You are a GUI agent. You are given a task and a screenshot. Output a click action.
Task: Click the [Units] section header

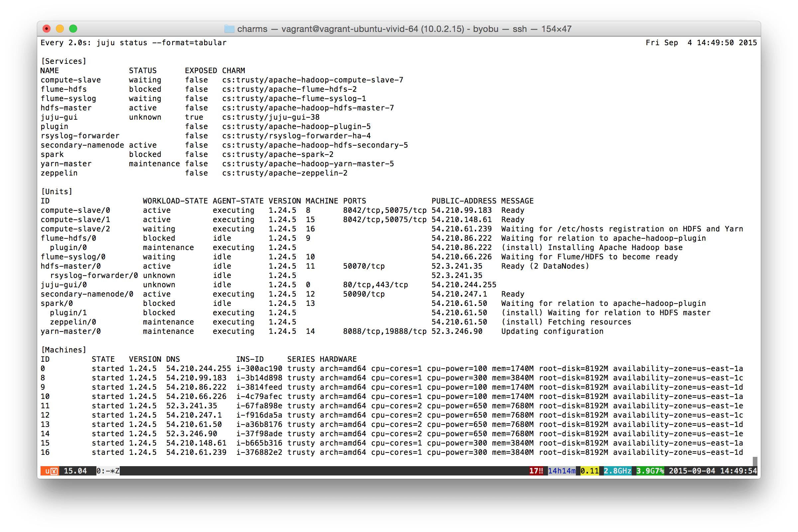point(57,192)
